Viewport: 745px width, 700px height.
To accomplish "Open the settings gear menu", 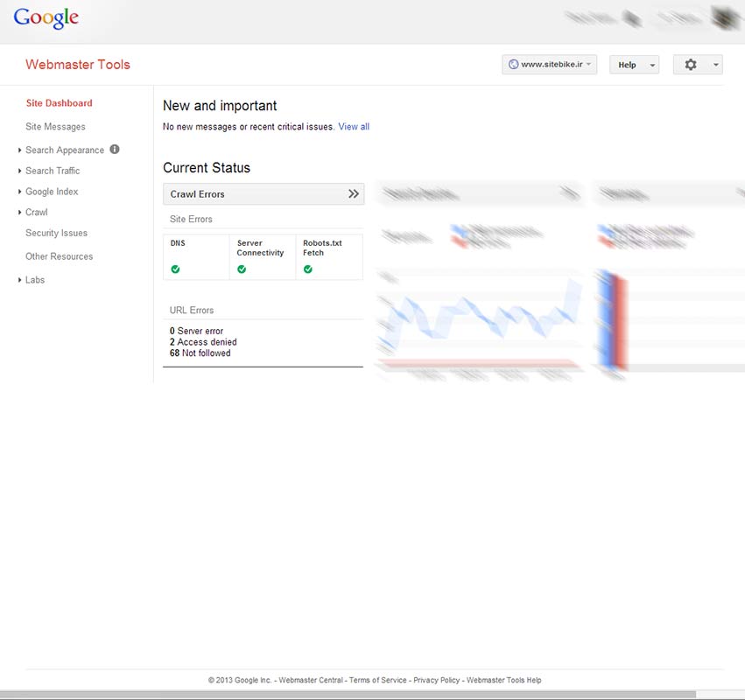I will pos(691,65).
